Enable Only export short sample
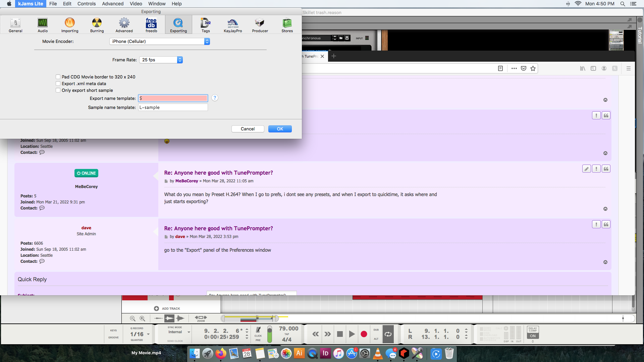Image resolution: width=644 pixels, height=362 pixels. click(58, 90)
